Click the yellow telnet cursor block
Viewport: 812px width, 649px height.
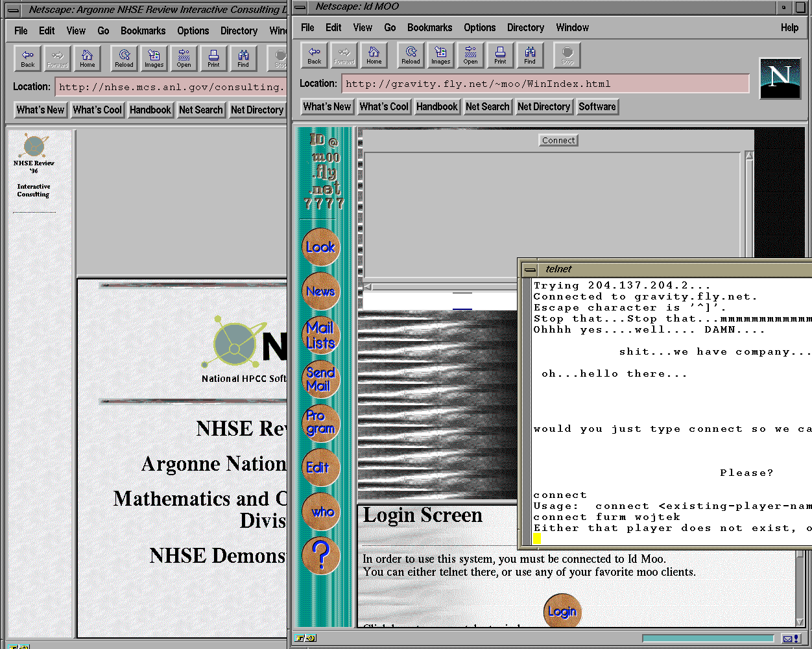[x=537, y=539]
